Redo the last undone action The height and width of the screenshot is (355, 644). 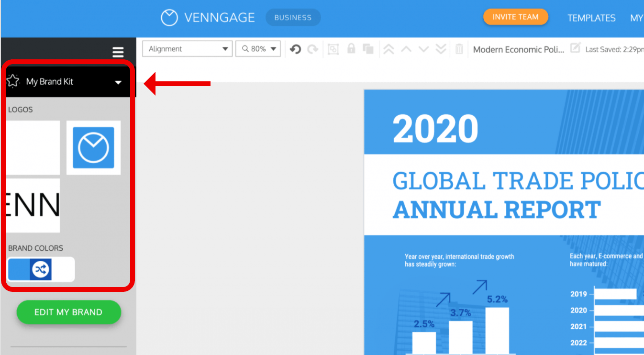click(x=313, y=49)
